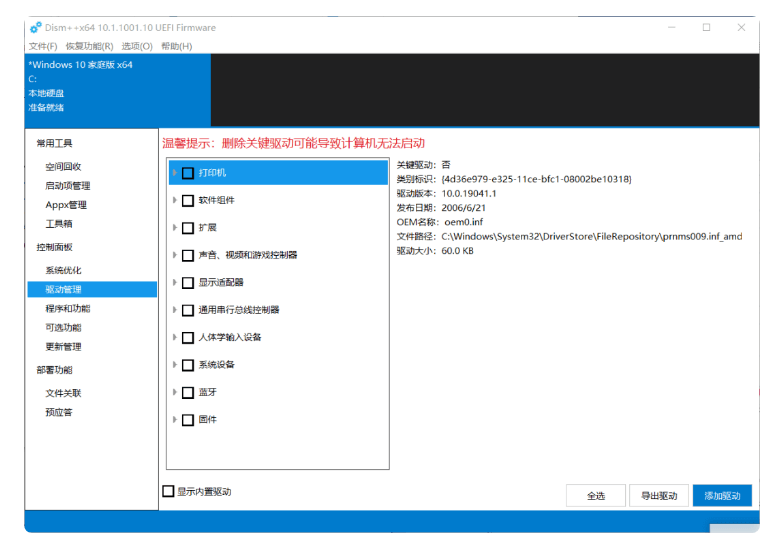This screenshot has width=771, height=551.
Task: Open the 帮助(H) menu
Action: [x=176, y=46]
